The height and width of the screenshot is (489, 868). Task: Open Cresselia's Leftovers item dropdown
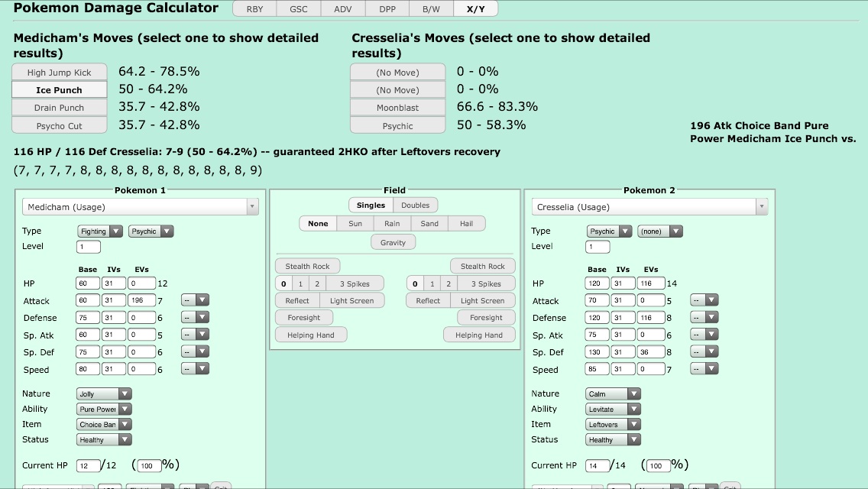tap(614, 424)
